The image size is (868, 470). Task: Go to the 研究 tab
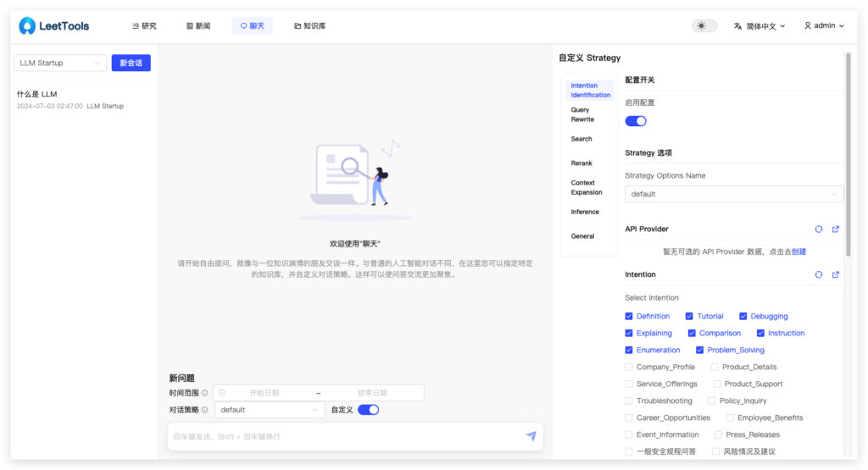(x=144, y=26)
